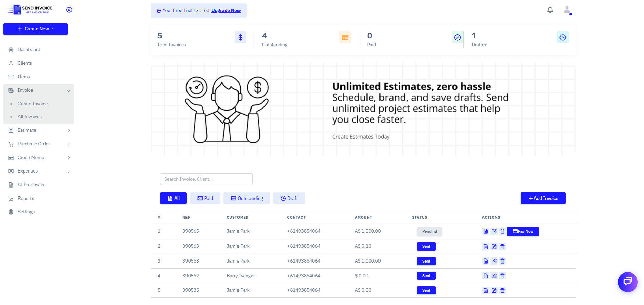Screen dimensions: 644x305
Task: Delete Barry Iyengar's invoice
Action: click(x=502, y=276)
